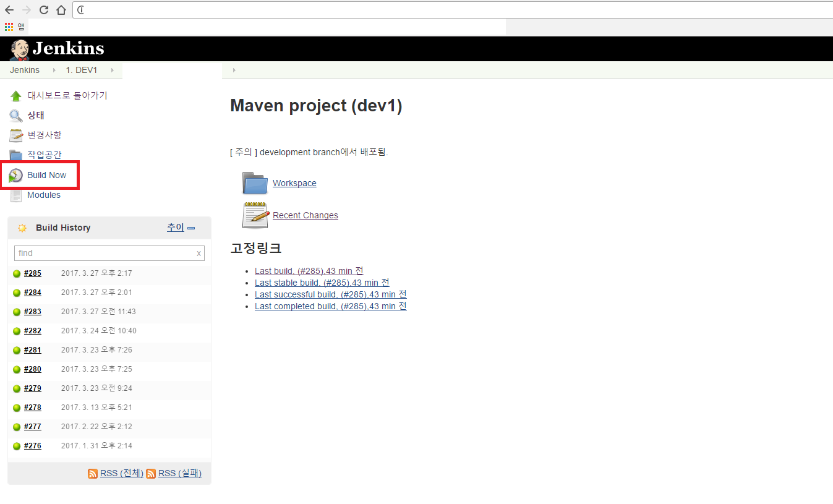Open Jenkins breadcrumb link
Image resolution: width=833 pixels, height=504 pixels.
[25, 70]
